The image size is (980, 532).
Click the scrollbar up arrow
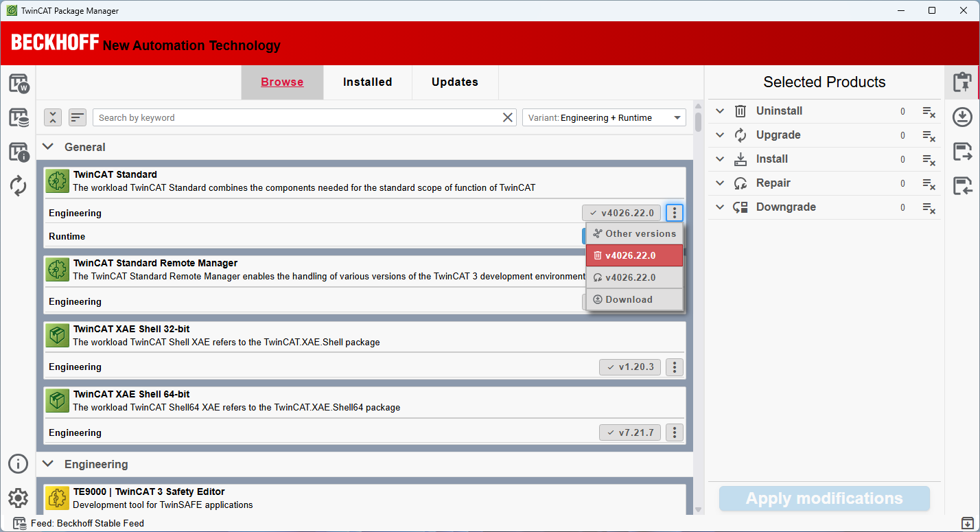699,106
